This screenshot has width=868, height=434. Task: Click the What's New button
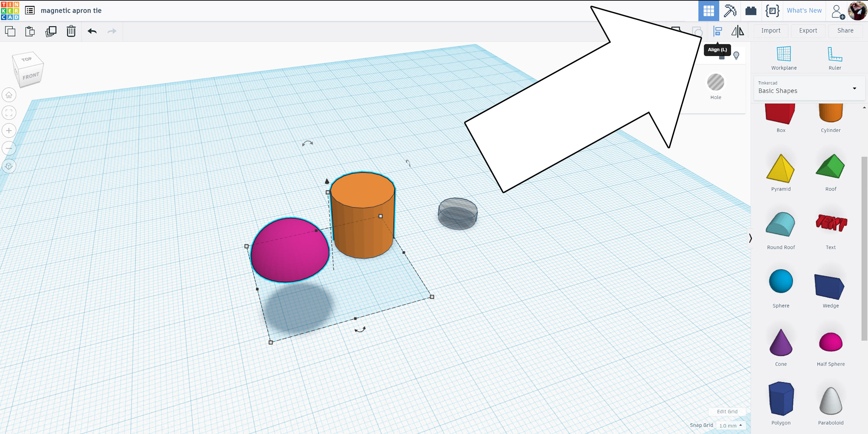pos(804,10)
